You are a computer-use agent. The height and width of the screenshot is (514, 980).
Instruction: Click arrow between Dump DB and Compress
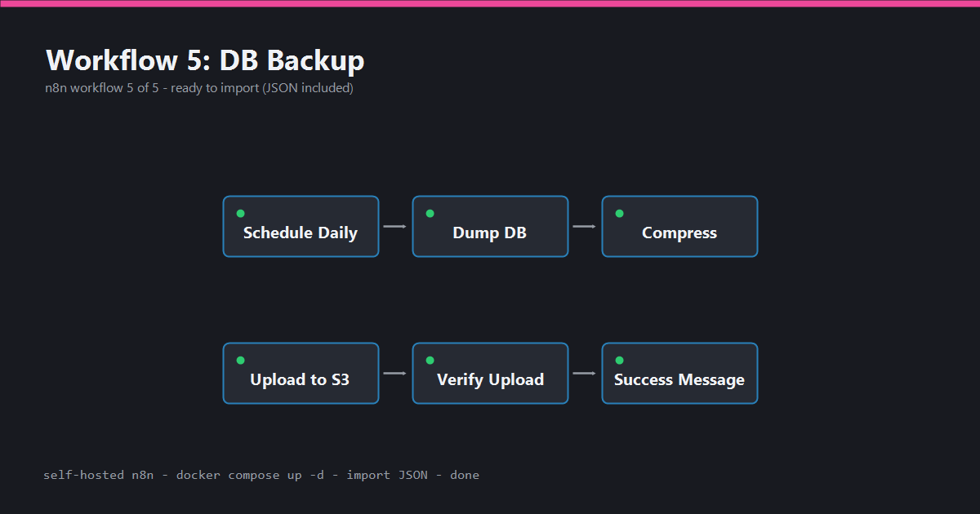click(585, 226)
